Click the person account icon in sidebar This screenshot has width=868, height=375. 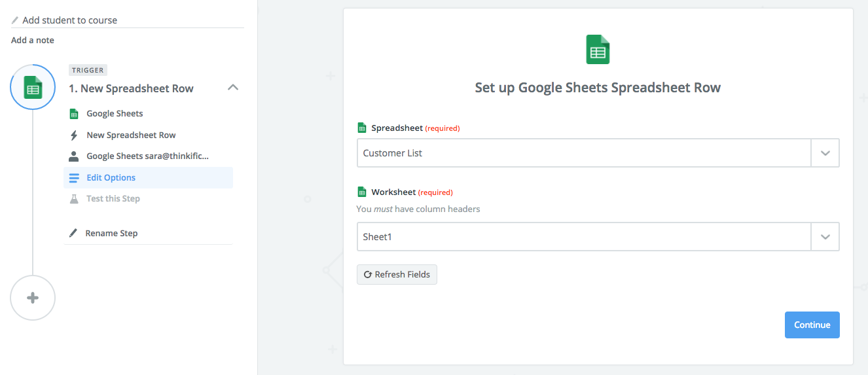click(x=74, y=156)
